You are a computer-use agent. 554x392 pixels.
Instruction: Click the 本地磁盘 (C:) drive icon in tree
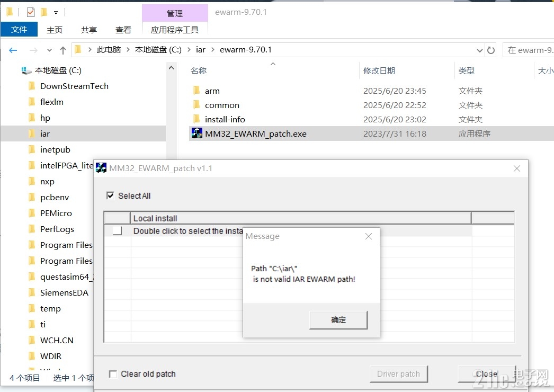click(26, 70)
